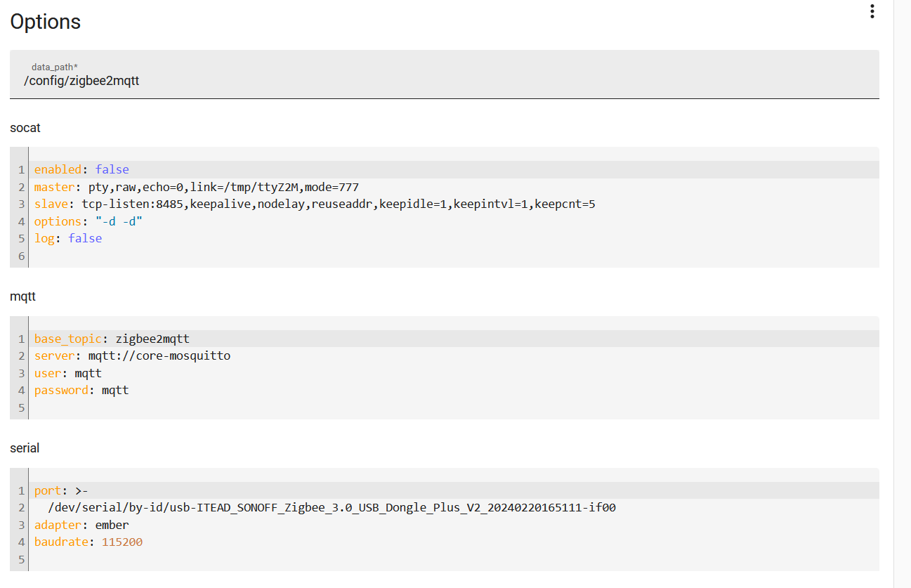Click the data_path input field

coord(444,81)
